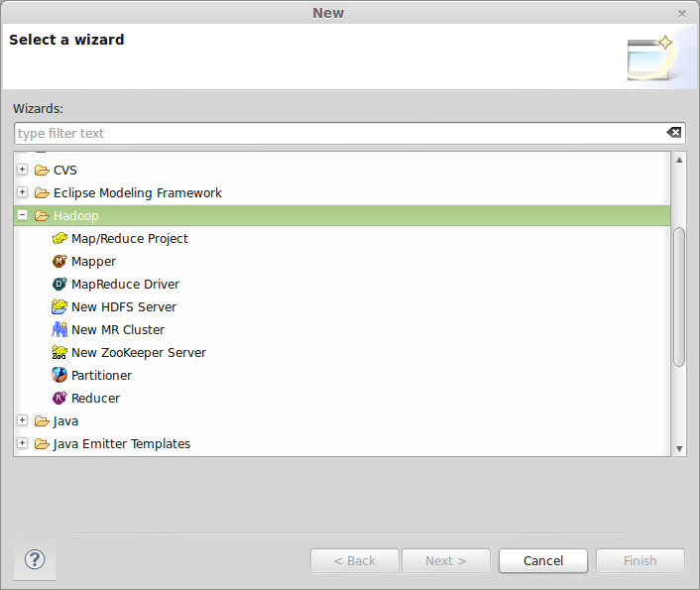700x590 pixels.
Task: Click the < Back button
Action: 355,560
